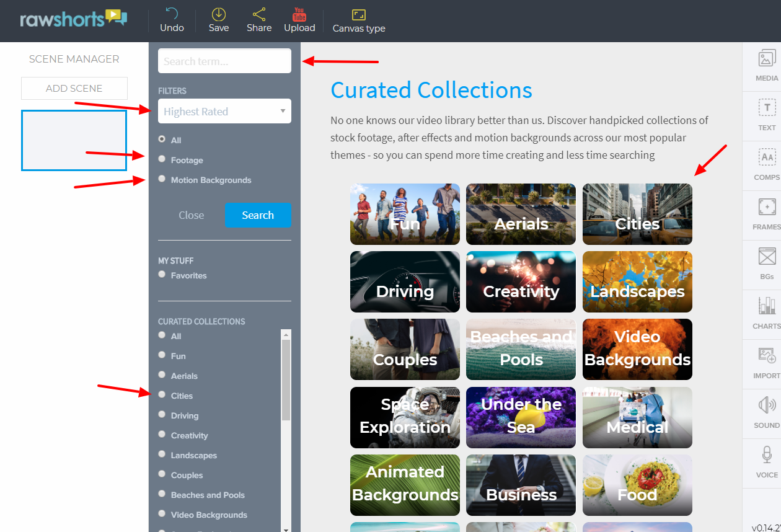Click the collections list scrollbar thumb

[286, 380]
